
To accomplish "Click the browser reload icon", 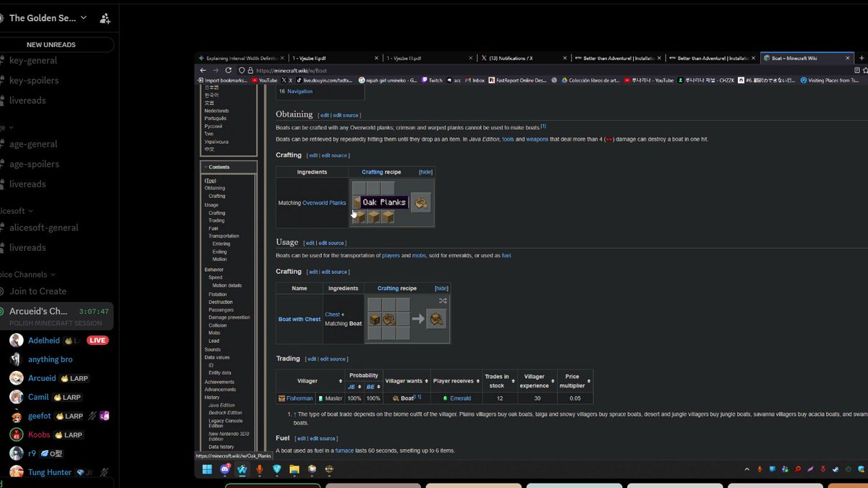I will (x=229, y=70).
